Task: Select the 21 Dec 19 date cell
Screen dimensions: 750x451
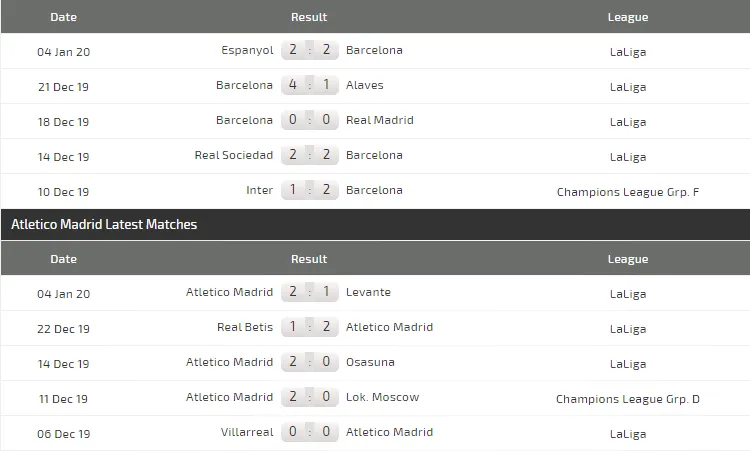Action: 63,87
